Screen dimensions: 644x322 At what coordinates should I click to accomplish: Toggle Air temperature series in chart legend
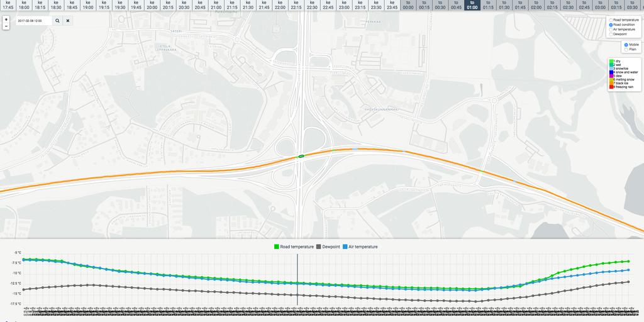click(360, 247)
